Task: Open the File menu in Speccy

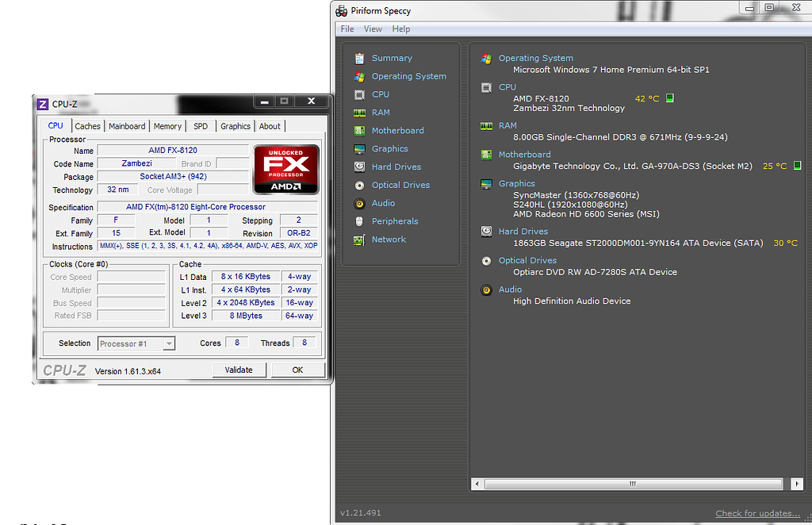Action: [347, 29]
